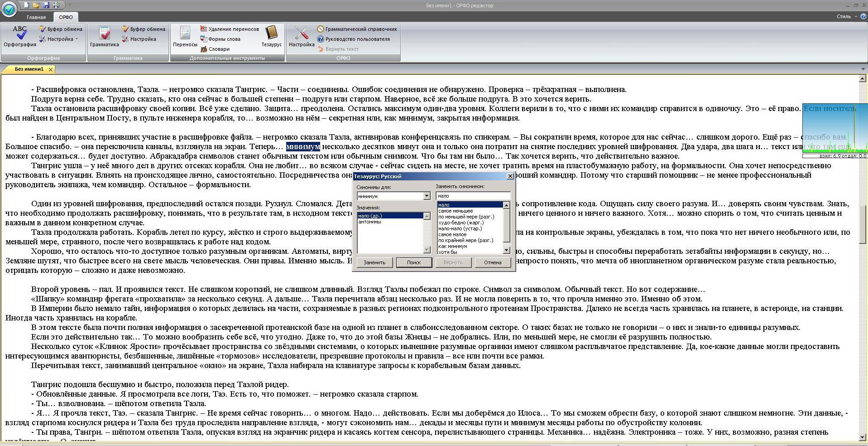Screen dimensions: 868x446
Task: Select the Без имени1 document tab
Action: pos(29,69)
